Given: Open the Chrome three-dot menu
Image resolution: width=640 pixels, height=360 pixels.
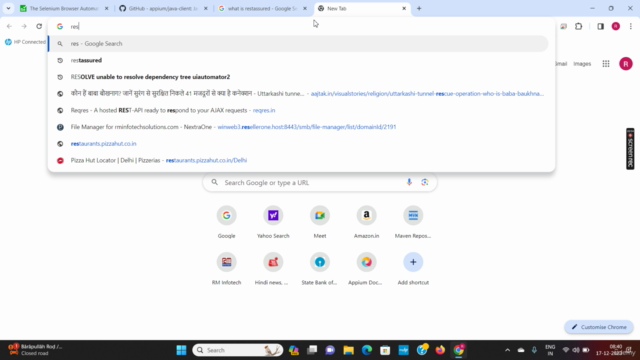Looking at the screenshot, I should (631, 26).
